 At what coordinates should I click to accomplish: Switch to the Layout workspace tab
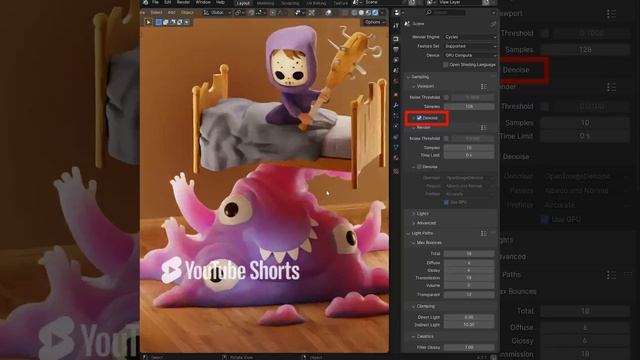tap(243, 3)
